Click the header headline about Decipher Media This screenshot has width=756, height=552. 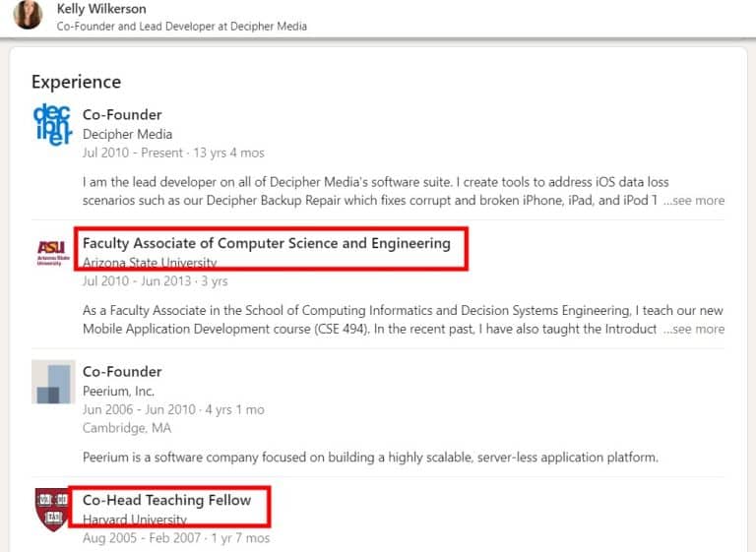click(182, 27)
